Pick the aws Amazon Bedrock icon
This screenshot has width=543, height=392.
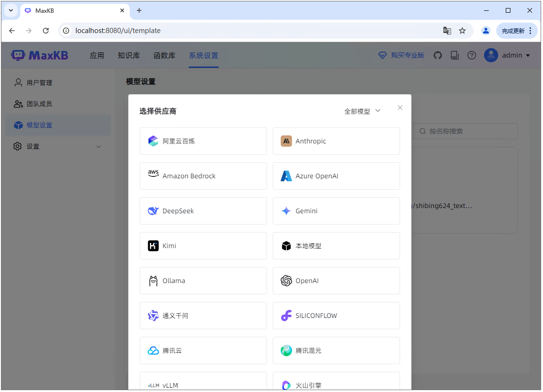coord(153,173)
